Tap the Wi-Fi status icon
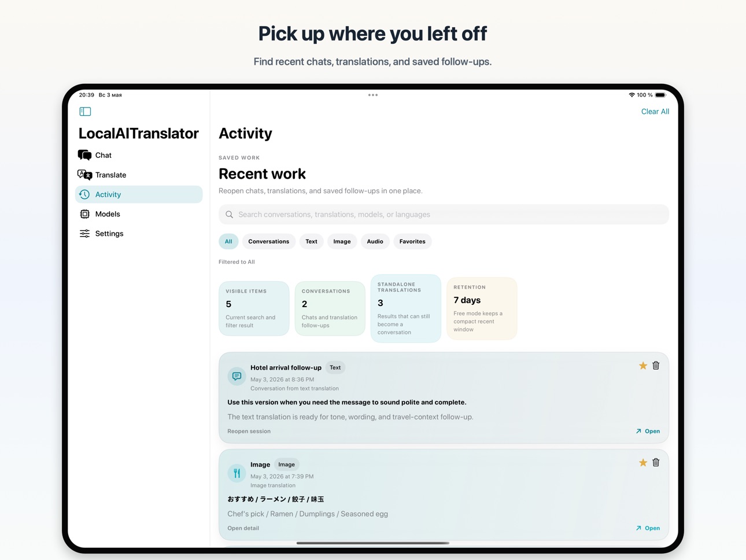This screenshot has height=560, width=746. coord(631,95)
